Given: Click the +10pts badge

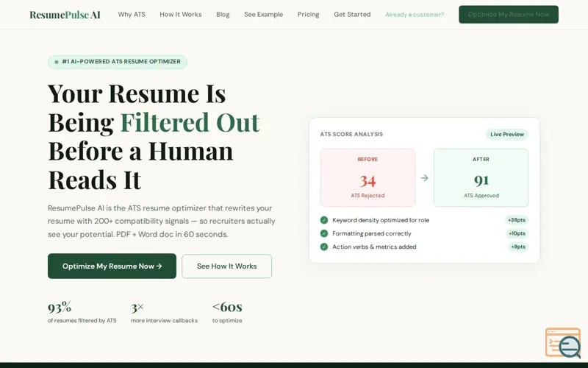Looking at the screenshot, I should point(517,233).
